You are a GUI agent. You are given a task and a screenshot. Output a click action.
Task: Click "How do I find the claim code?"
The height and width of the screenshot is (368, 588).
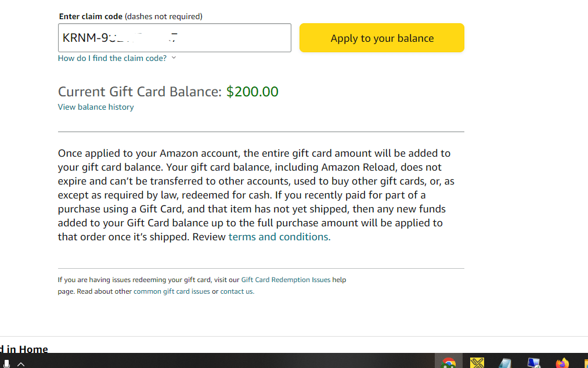point(112,58)
